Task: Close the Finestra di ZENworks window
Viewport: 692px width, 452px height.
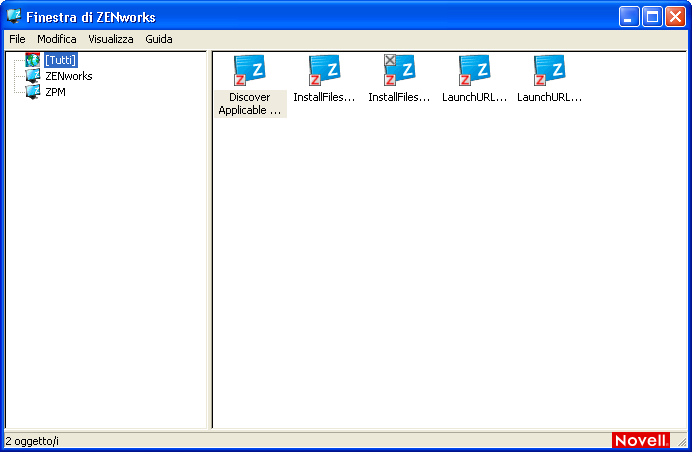Action: [x=675, y=17]
